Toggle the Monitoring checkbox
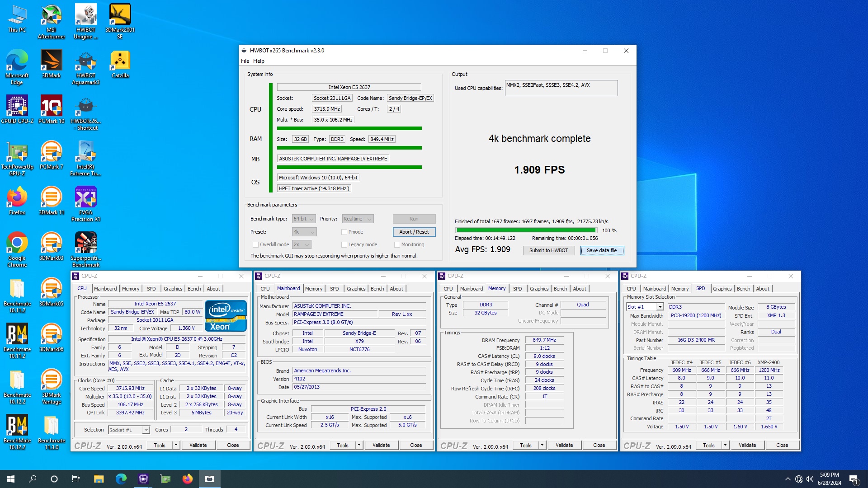Screen dimensions: 868x488 pyautogui.click(x=397, y=244)
